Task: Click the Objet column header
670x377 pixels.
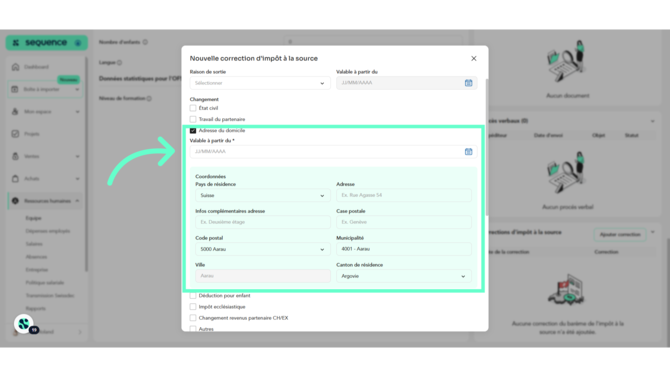Action: coord(598,135)
